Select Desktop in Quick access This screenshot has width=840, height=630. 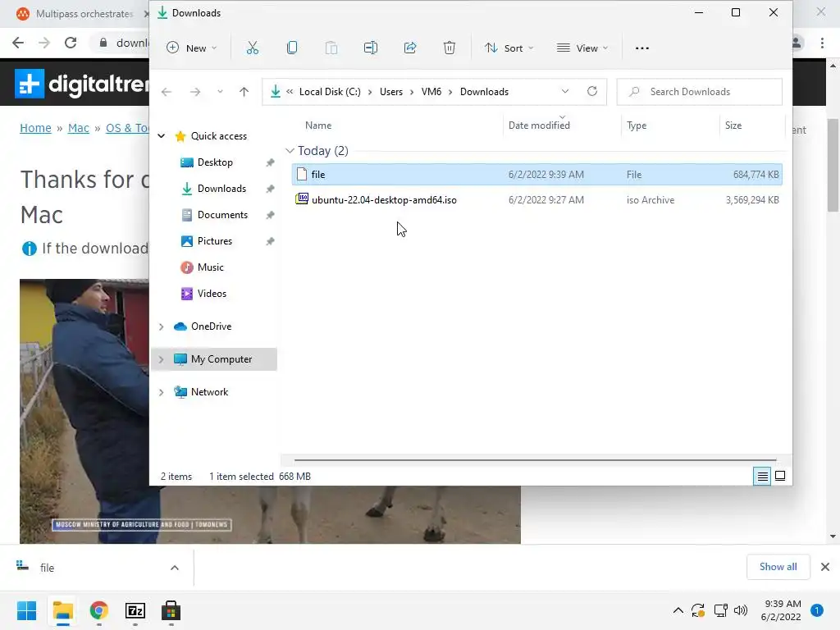[x=215, y=162]
